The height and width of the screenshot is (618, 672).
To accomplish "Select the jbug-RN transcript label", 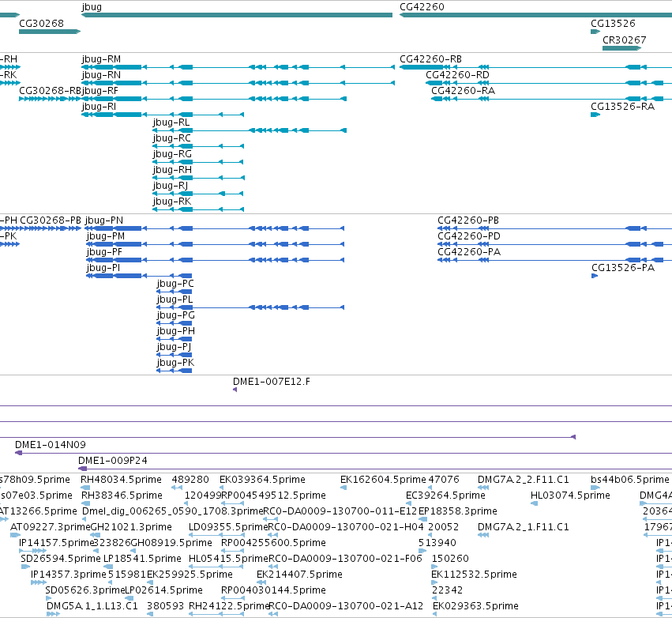I will coord(101,75).
